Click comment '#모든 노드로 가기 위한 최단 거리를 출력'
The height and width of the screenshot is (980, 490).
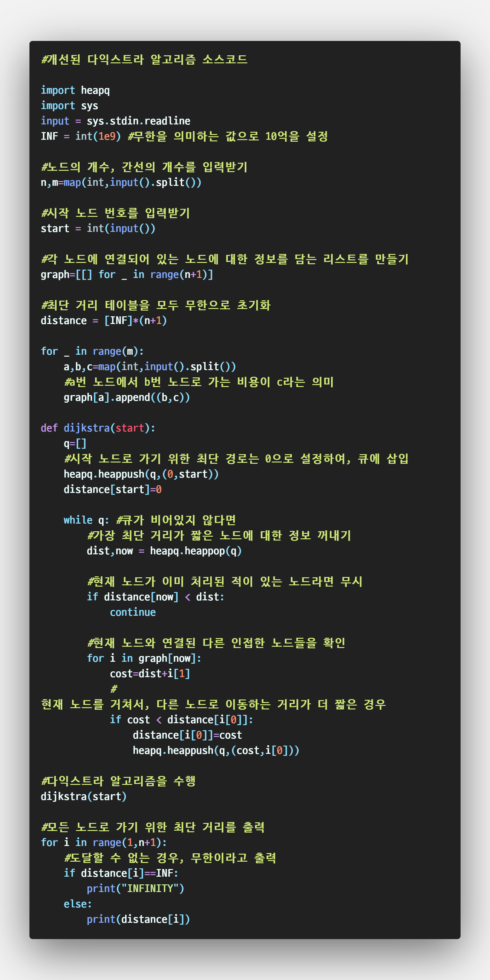pyautogui.click(x=153, y=827)
